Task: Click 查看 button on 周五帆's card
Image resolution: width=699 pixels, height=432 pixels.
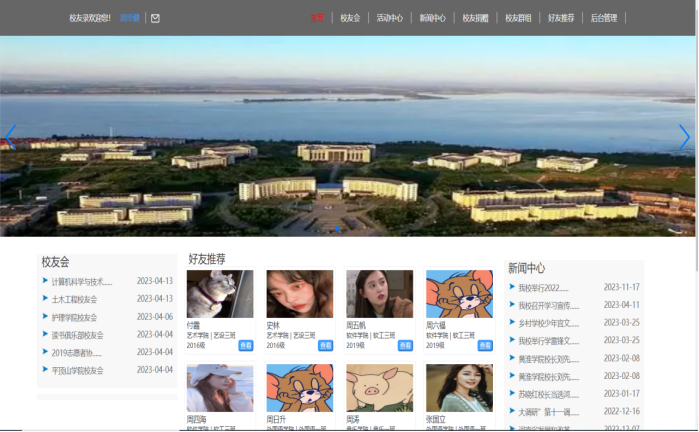Action: point(405,346)
